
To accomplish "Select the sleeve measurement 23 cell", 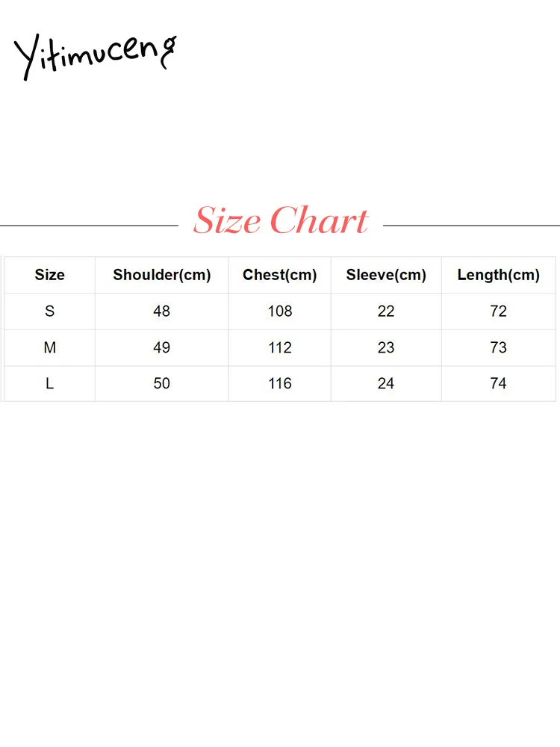I will (386, 347).
